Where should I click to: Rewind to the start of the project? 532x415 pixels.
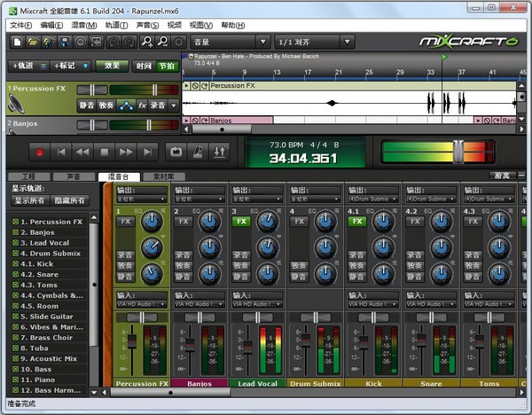click(61, 152)
